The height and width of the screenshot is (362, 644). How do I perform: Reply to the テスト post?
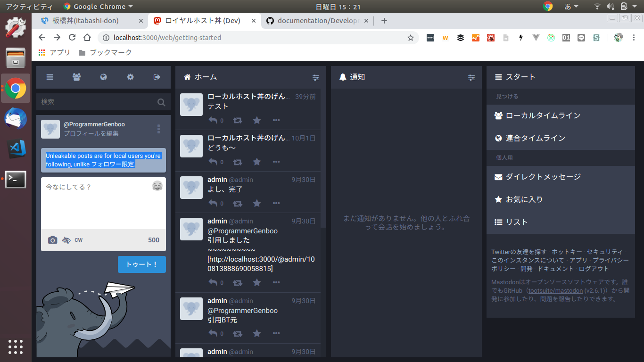tap(213, 121)
